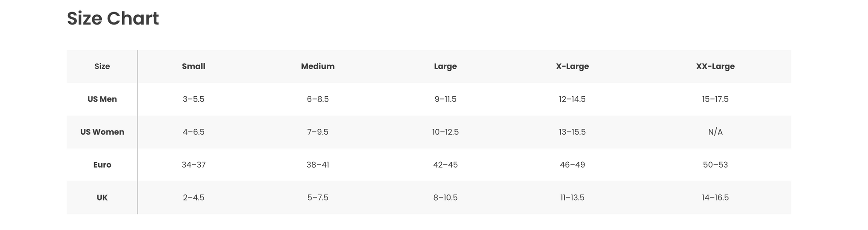Click the US Women row label
The width and height of the screenshot is (868, 230).
point(102,132)
